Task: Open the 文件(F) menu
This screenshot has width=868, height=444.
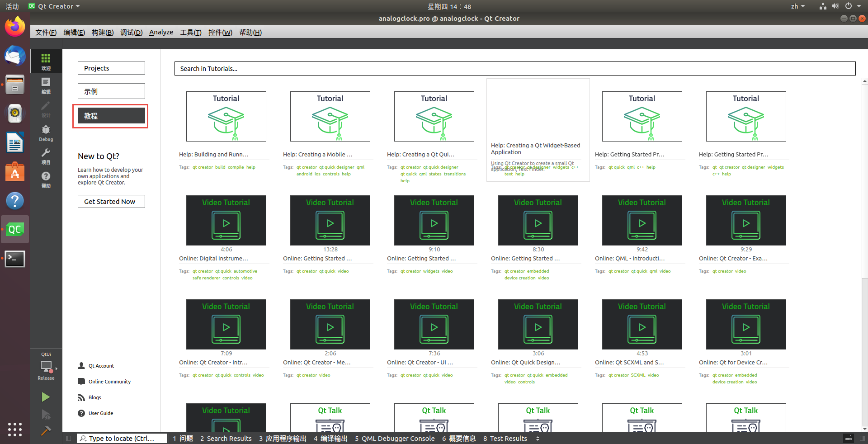Action: click(x=46, y=33)
